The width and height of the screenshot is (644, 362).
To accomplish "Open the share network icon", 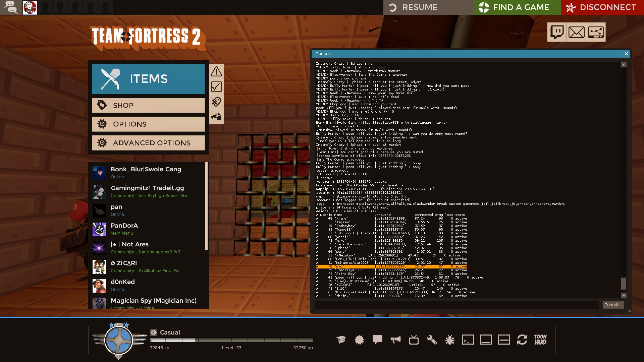I will (596, 32).
